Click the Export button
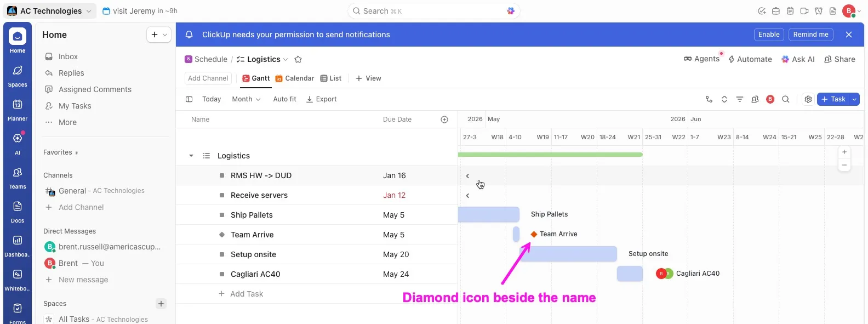 tap(322, 99)
